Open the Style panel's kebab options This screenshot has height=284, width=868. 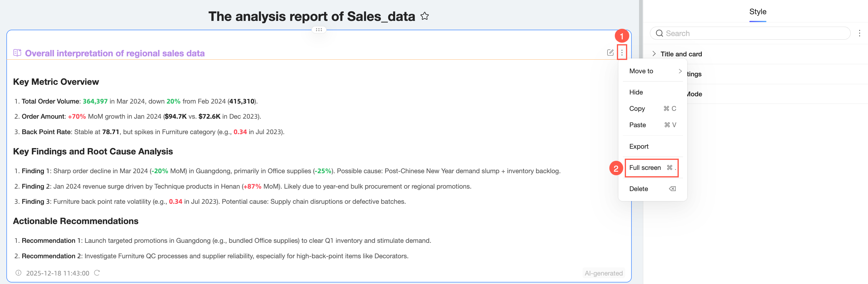859,33
